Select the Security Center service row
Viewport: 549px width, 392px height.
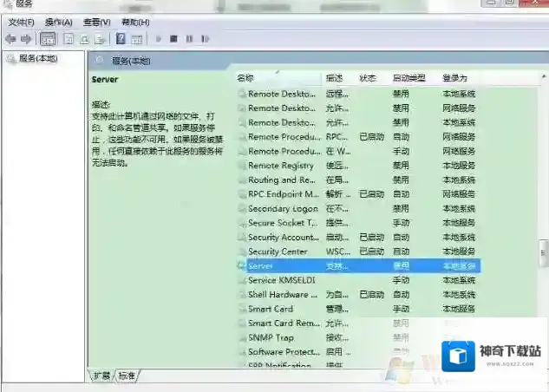[x=277, y=252]
